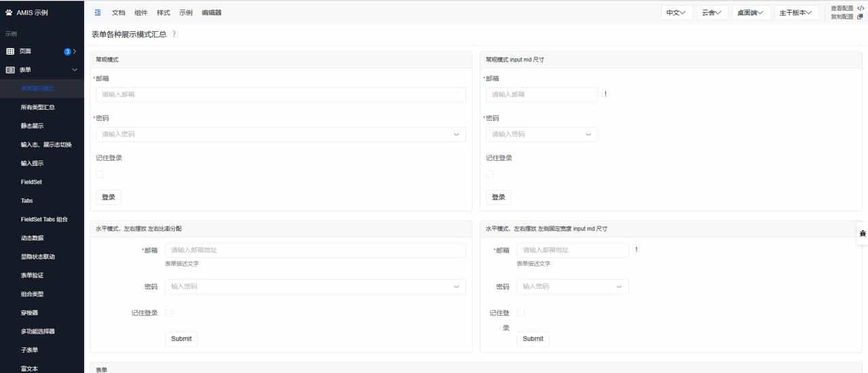Click the AMIS paw logo icon

(x=9, y=12)
